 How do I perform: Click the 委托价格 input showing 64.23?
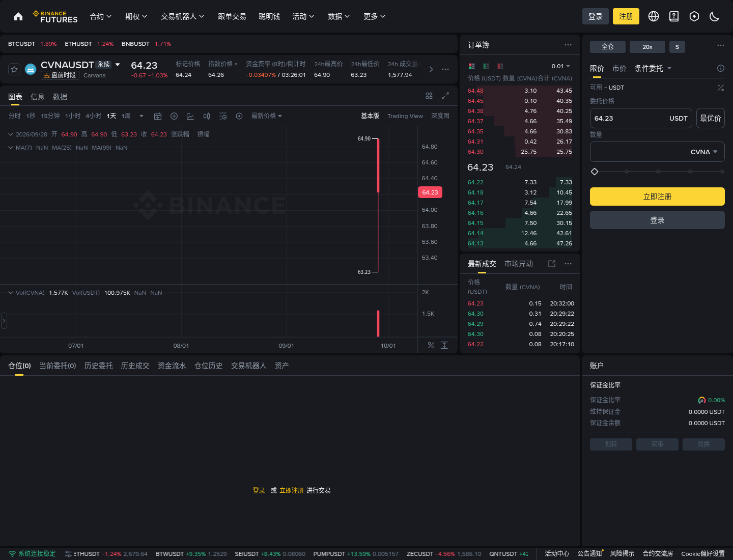[641, 118]
